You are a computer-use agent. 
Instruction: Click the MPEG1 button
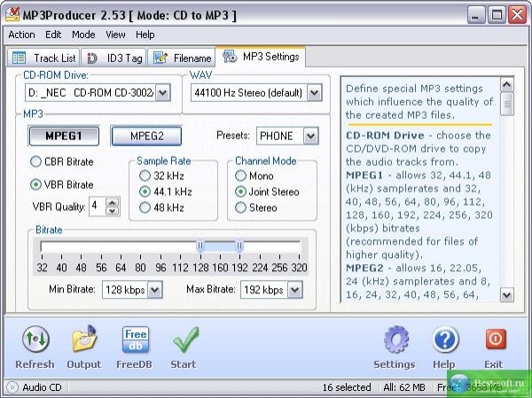pyautogui.click(x=64, y=136)
